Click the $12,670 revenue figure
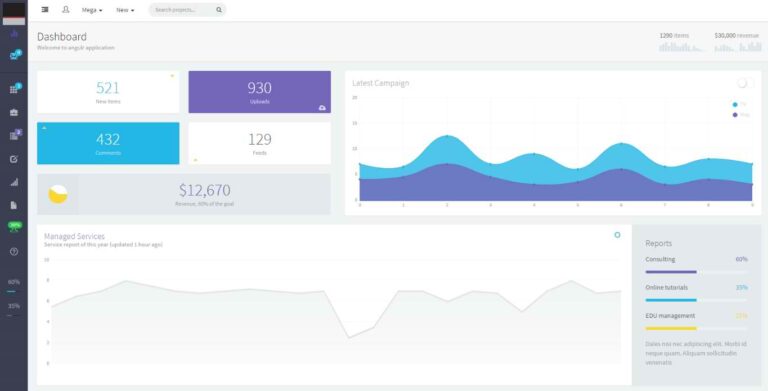This screenshot has height=391, width=768. [204, 190]
